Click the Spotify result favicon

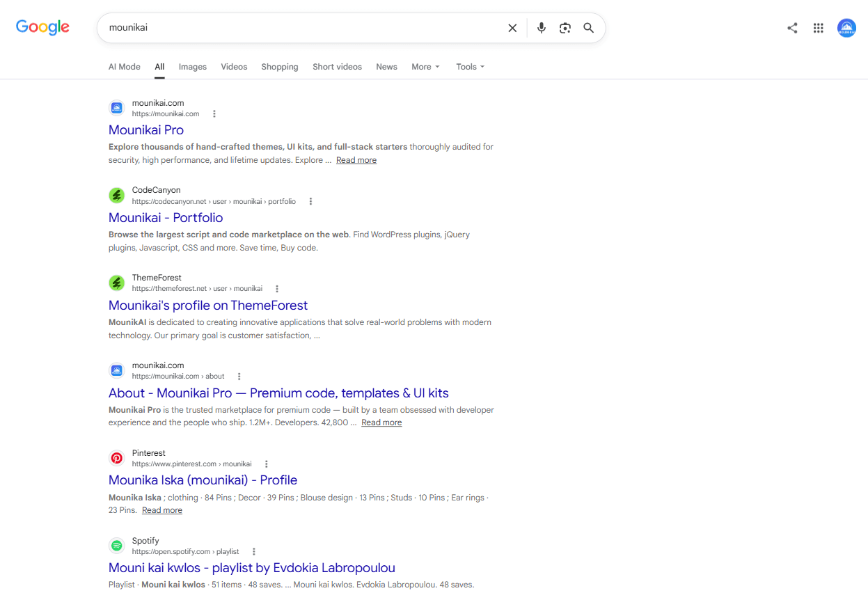pos(116,546)
